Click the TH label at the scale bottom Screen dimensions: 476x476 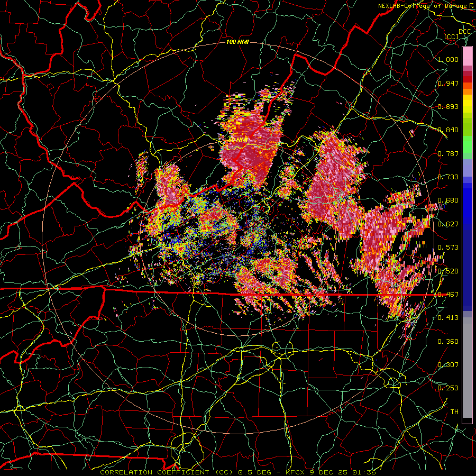point(454,412)
